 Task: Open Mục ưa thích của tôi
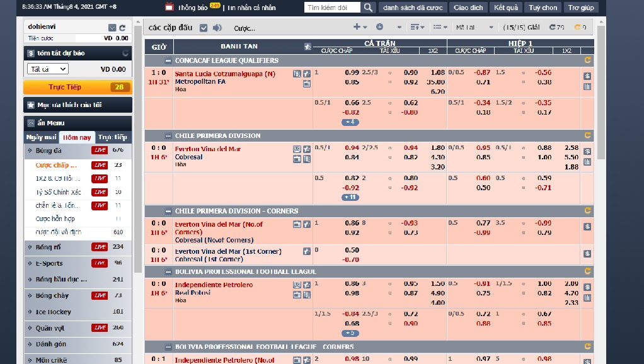(78, 105)
